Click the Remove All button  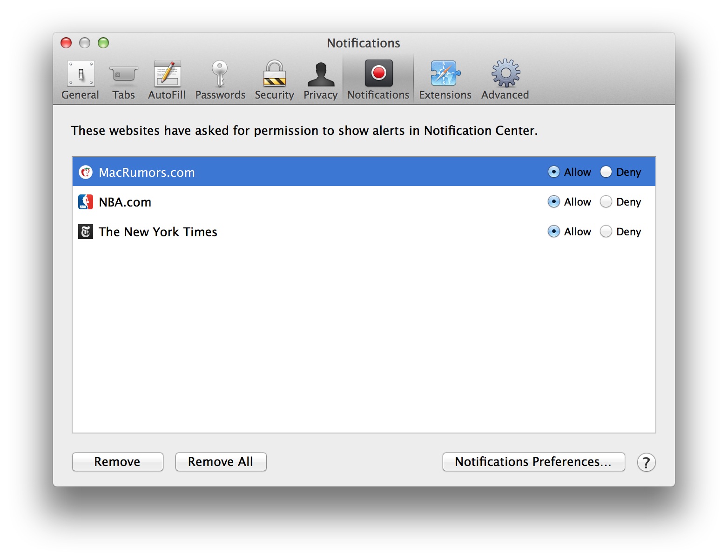(x=221, y=462)
